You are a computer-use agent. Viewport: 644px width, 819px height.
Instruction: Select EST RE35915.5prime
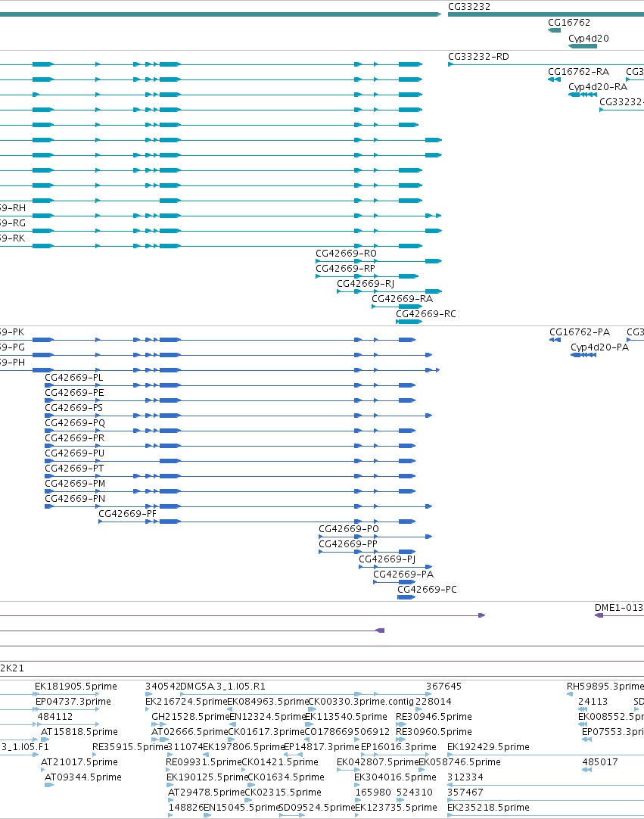[129, 747]
